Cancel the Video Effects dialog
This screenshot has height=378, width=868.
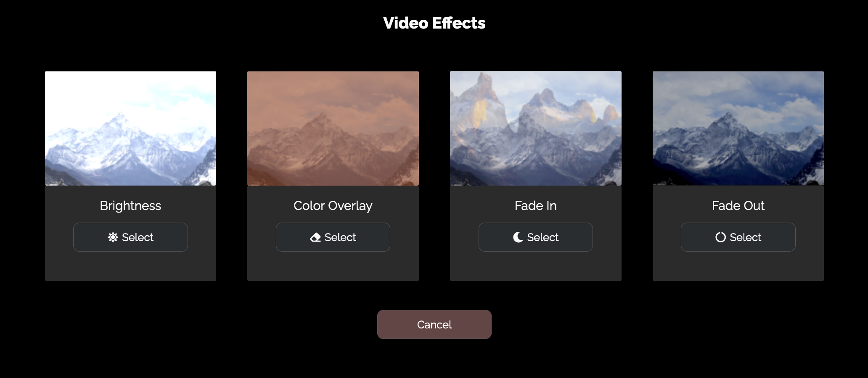coord(434,325)
